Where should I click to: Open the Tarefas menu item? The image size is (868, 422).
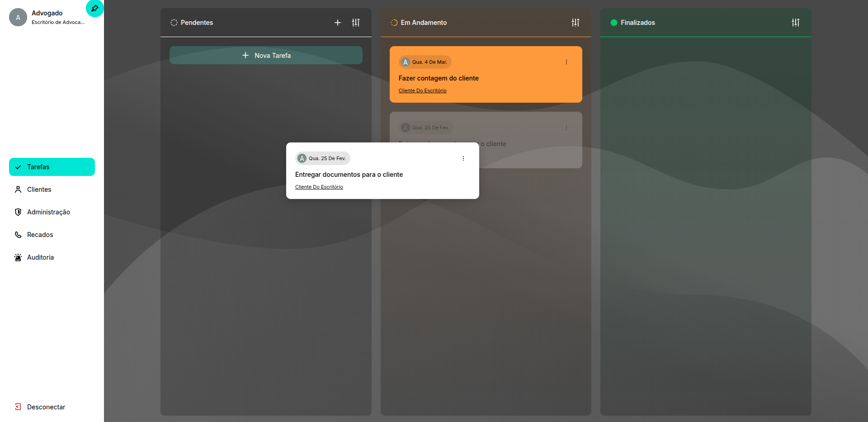[52, 167]
